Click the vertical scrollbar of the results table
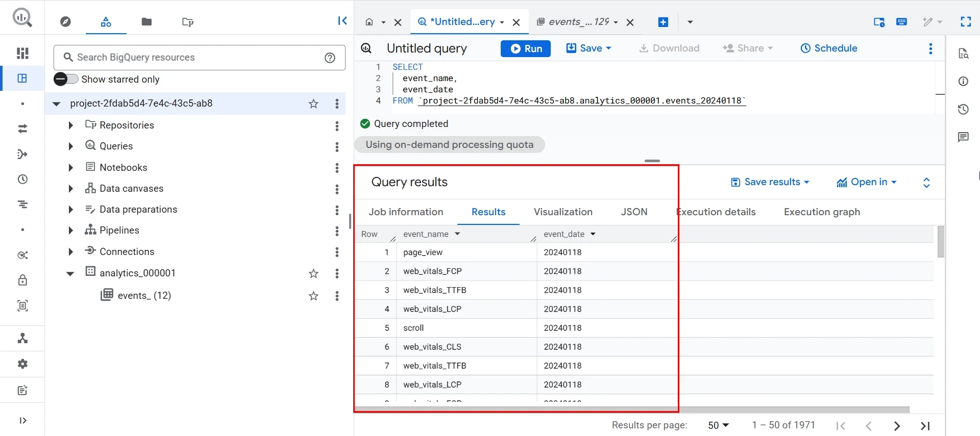The height and width of the screenshot is (436, 980). point(941,242)
